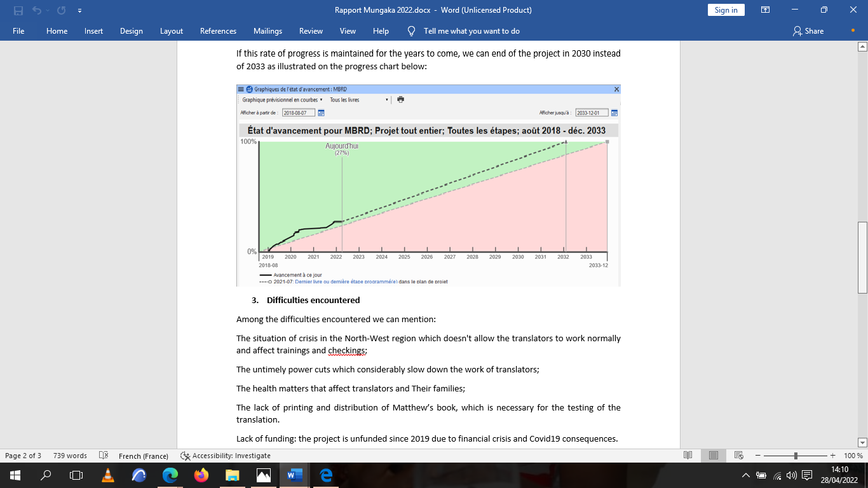This screenshot has width=868, height=488.
Task: Launch Firefox from the taskbar
Action: [201, 475]
